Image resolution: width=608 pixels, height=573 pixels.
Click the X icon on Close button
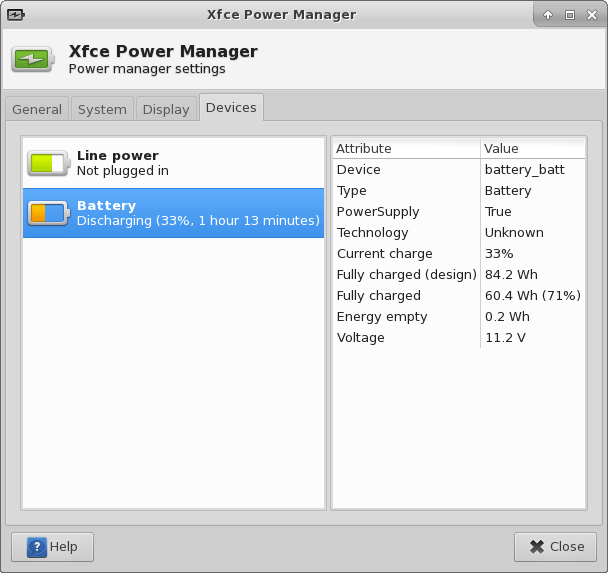tap(537, 547)
